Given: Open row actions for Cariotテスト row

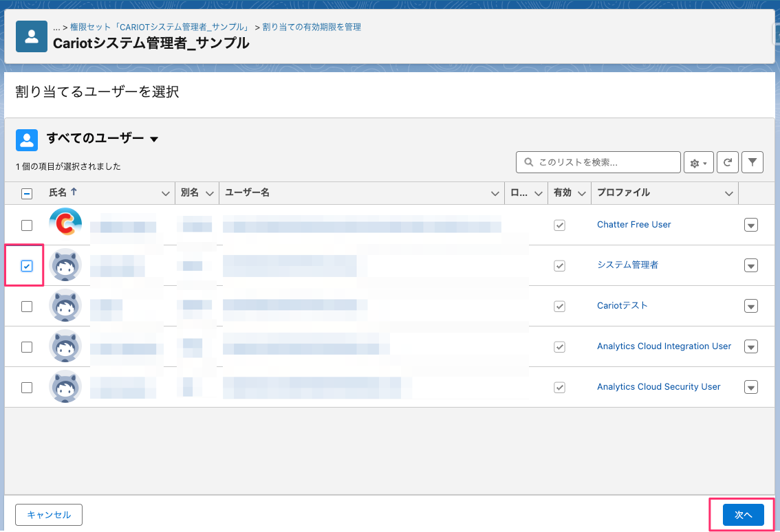Looking at the screenshot, I should (x=751, y=307).
